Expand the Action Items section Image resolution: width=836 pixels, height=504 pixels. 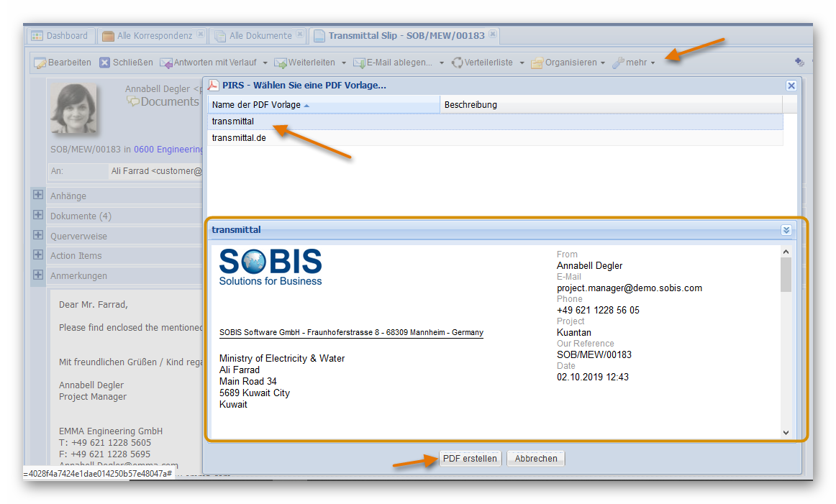[38, 255]
